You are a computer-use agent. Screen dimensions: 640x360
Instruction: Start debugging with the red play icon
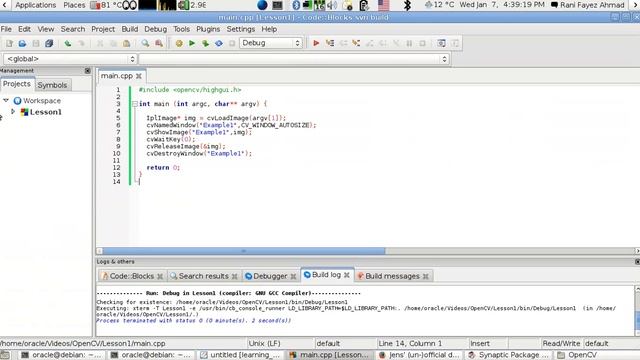pos(316,43)
